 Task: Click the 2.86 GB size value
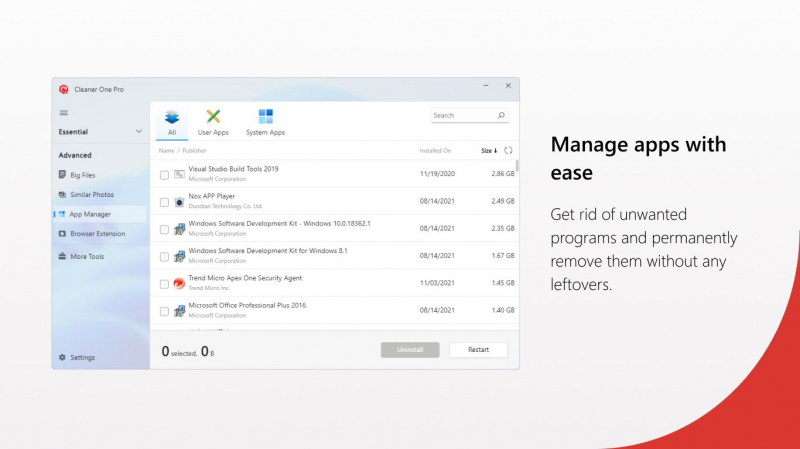coord(503,173)
